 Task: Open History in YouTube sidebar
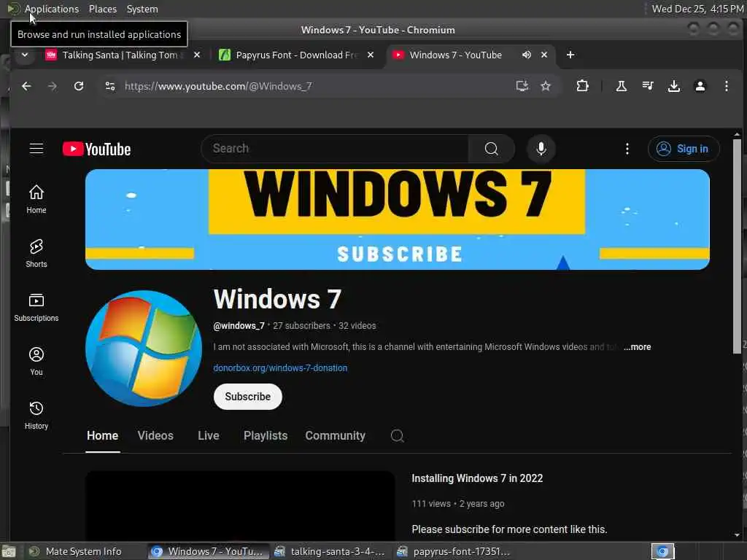[x=36, y=415]
